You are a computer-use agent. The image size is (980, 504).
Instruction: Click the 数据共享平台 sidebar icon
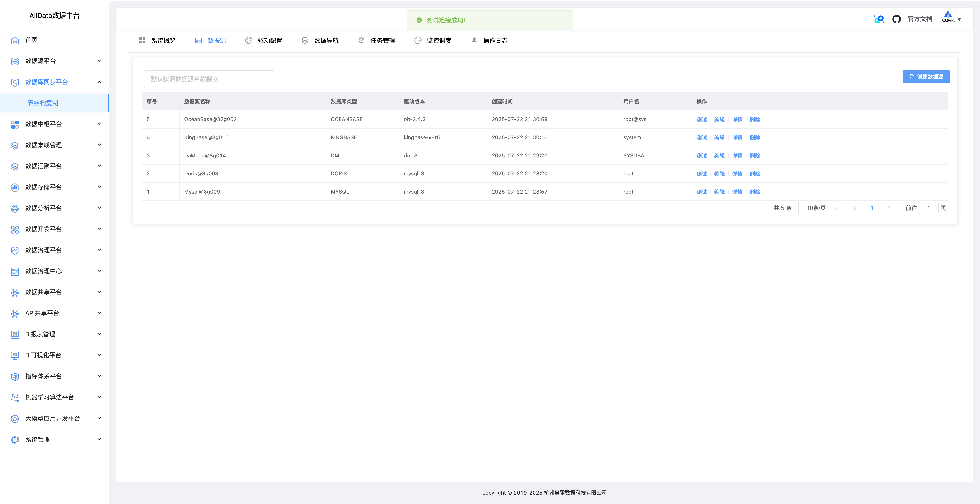[x=15, y=292]
